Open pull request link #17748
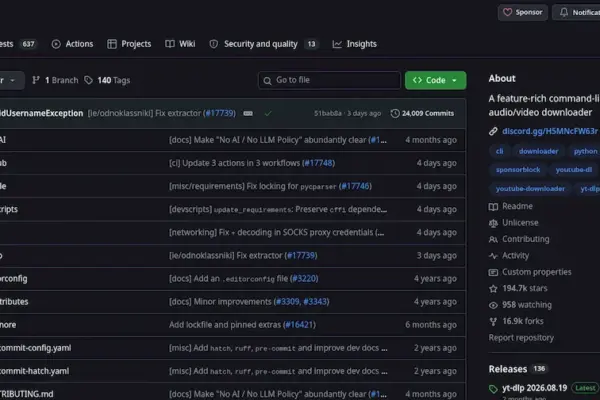This screenshot has height=400, width=600. coord(318,163)
